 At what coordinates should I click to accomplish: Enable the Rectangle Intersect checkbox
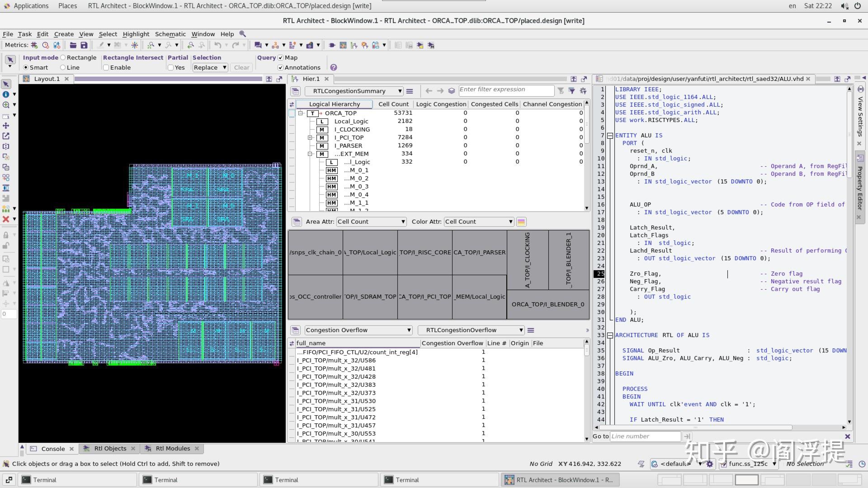[106, 67]
